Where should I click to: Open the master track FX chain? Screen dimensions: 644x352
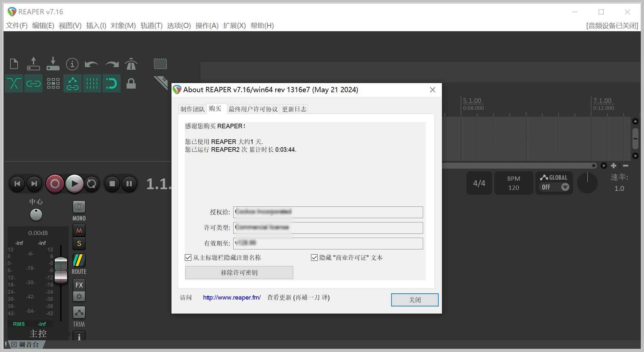[79, 285]
